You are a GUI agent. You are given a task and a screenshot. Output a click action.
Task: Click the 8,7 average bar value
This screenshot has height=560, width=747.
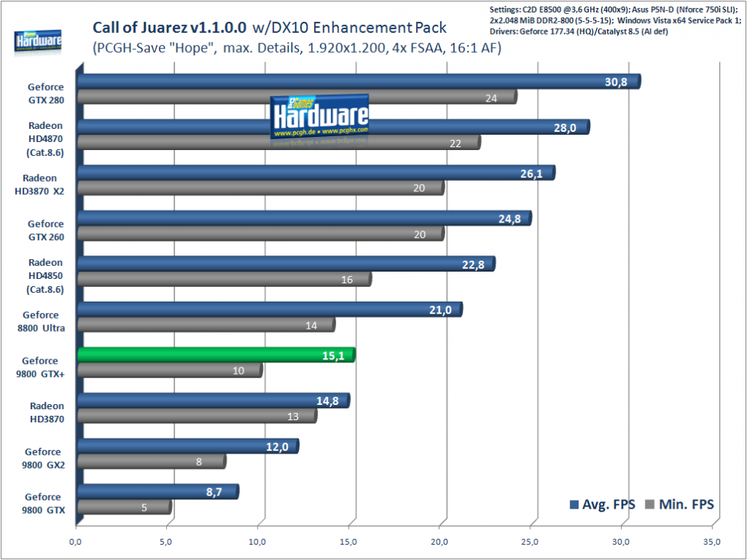[214, 493]
